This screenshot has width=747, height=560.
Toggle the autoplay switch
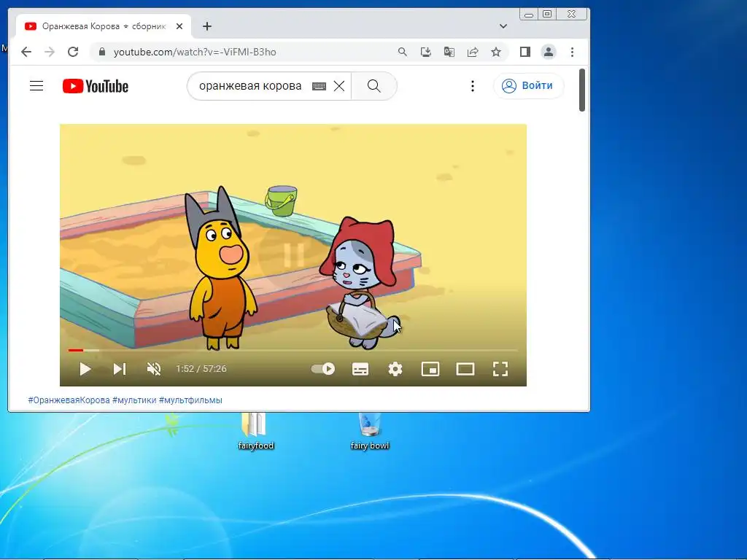[323, 369]
